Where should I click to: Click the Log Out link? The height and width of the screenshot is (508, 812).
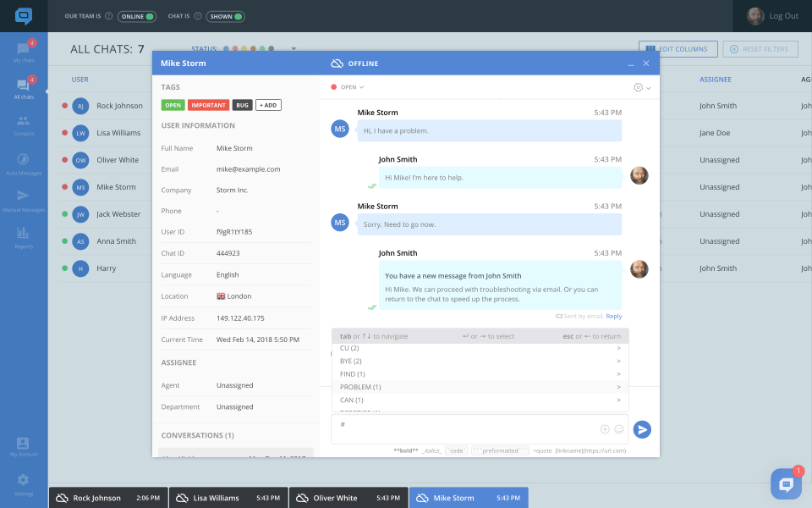point(783,16)
